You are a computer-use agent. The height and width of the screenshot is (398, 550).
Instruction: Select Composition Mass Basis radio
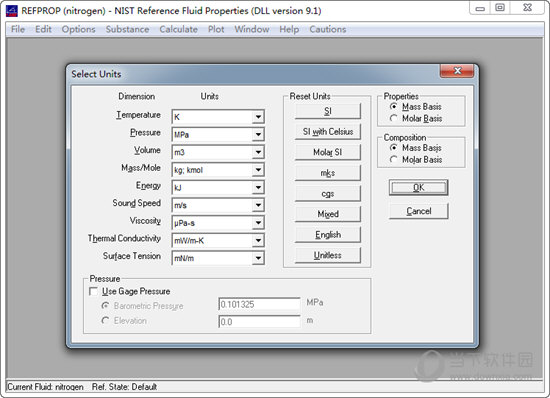click(394, 148)
